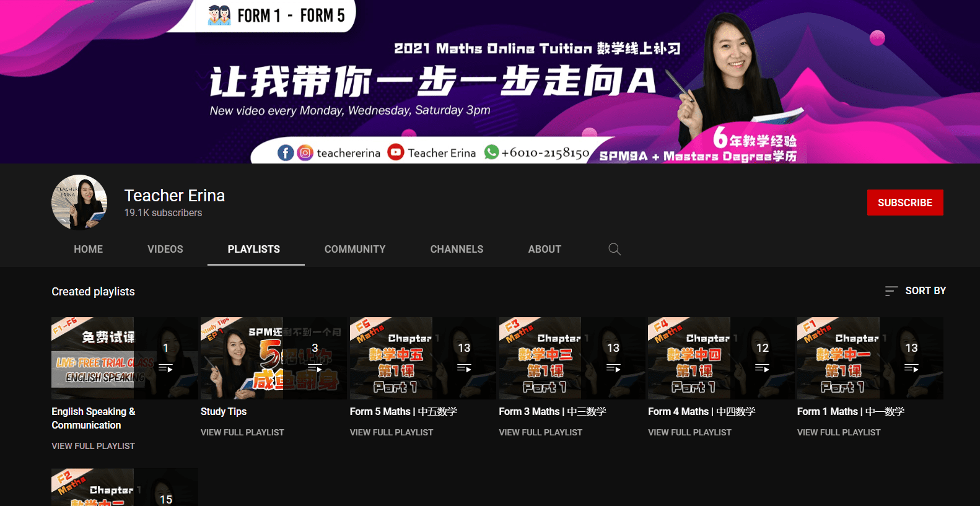Click the Study Tips playlist thumbnail
This screenshot has width=980, height=506.
274,358
